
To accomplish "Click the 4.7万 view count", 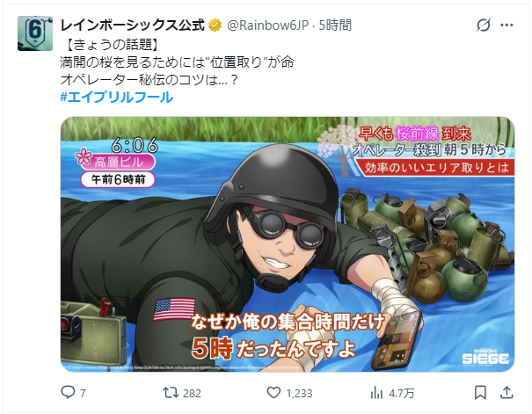I will click(x=402, y=393).
